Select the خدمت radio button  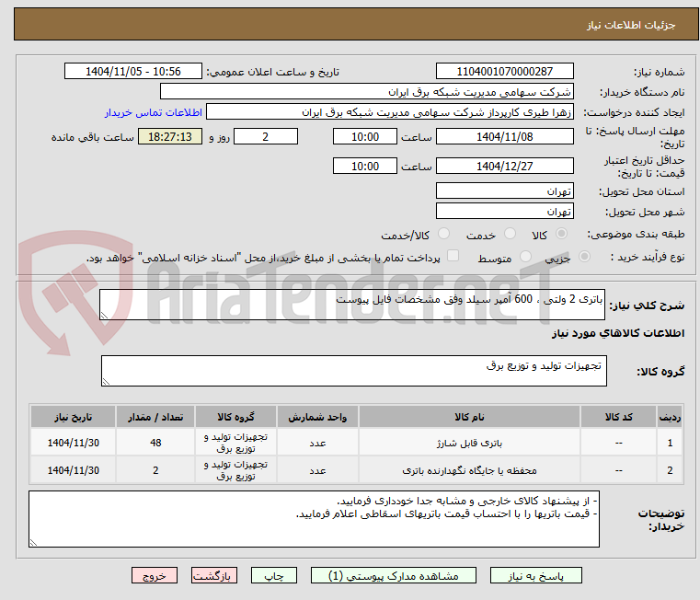pyautogui.click(x=510, y=234)
